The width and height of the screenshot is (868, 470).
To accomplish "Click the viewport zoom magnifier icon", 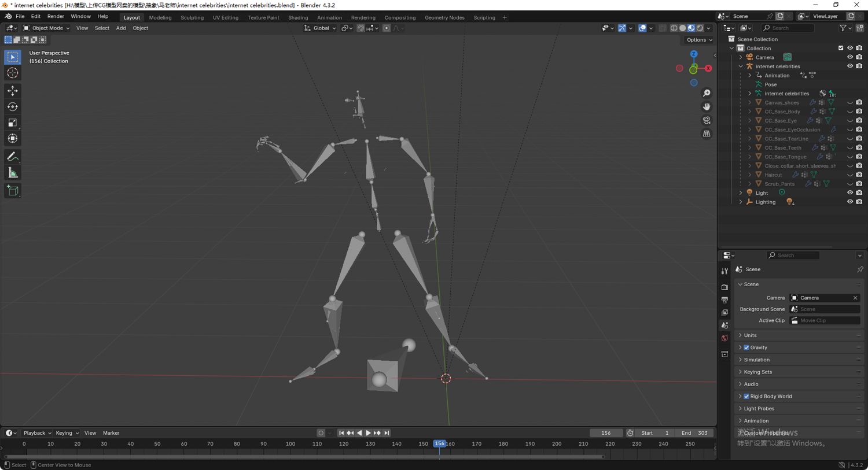I will (707, 93).
